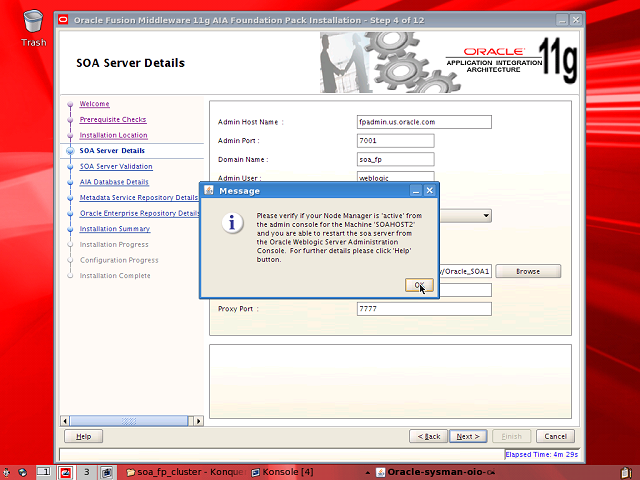This screenshot has width=640, height=480.
Task: Click the Oracle installer window menu icon
Action: tap(63, 20)
